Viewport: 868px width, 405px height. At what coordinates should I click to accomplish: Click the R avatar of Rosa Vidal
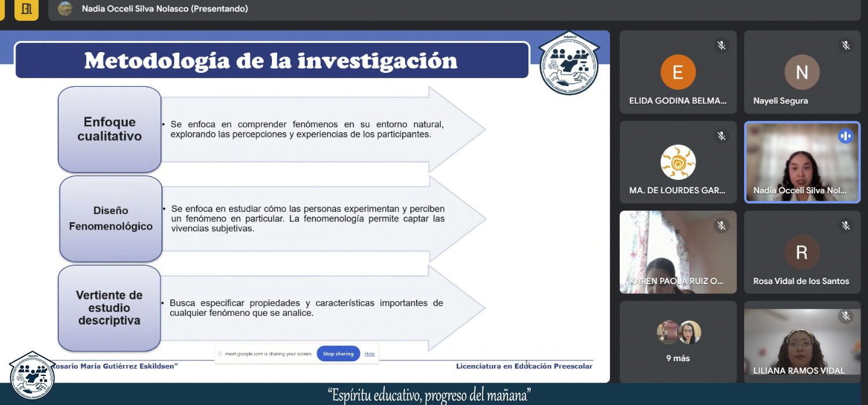click(802, 252)
